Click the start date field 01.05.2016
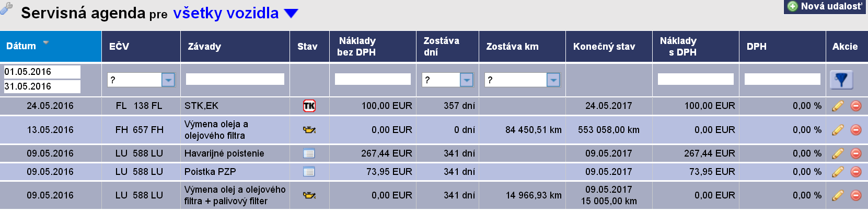 click(x=42, y=72)
